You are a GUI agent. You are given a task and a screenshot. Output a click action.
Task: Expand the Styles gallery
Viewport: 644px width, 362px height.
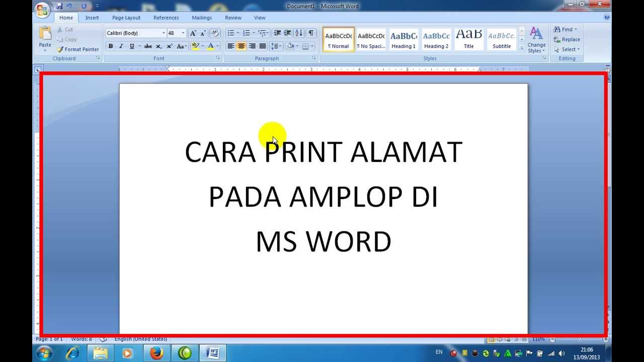point(522,48)
